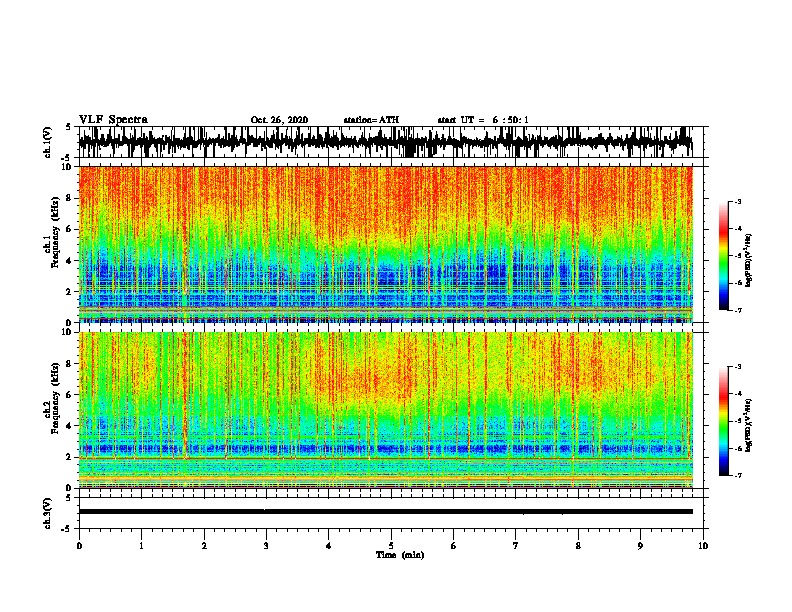The height and width of the screenshot is (612, 792).
Task: Click the ch.2 spectrogram '10' kHz tick
Action: tap(66, 332)
